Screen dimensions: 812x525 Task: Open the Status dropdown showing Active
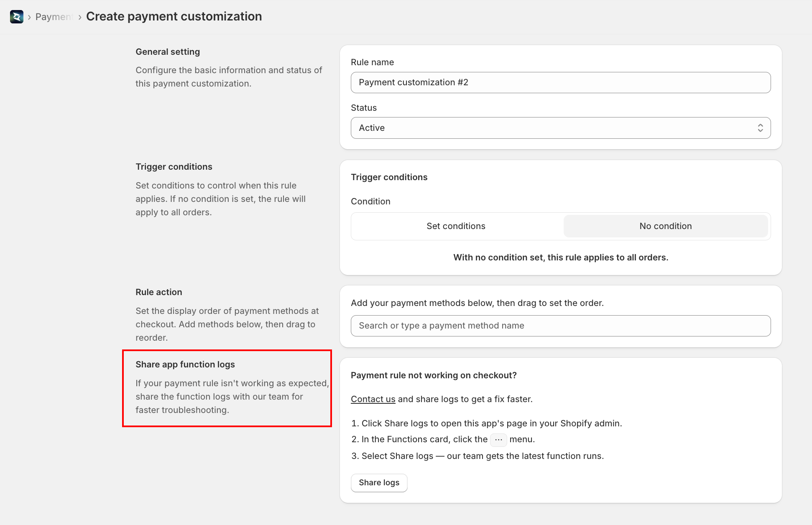tap(561, 128)
